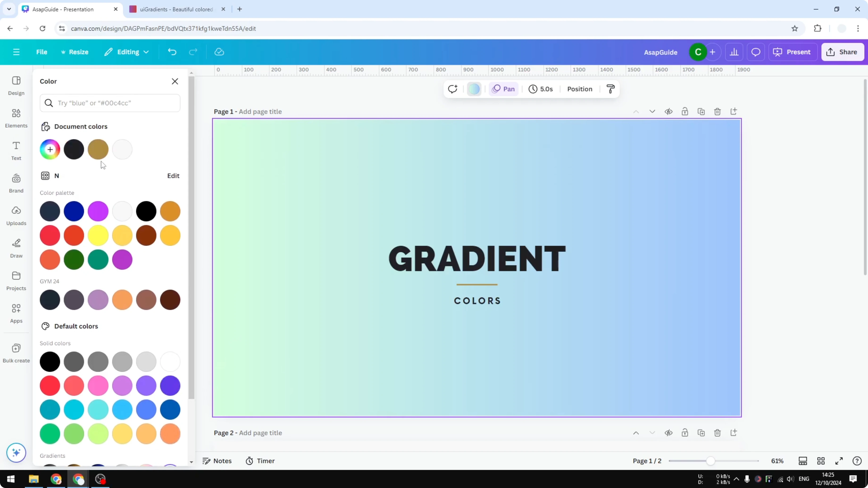Open the Projects panel
The height and width of the screenshot is (488, 868).
[16, 281]
